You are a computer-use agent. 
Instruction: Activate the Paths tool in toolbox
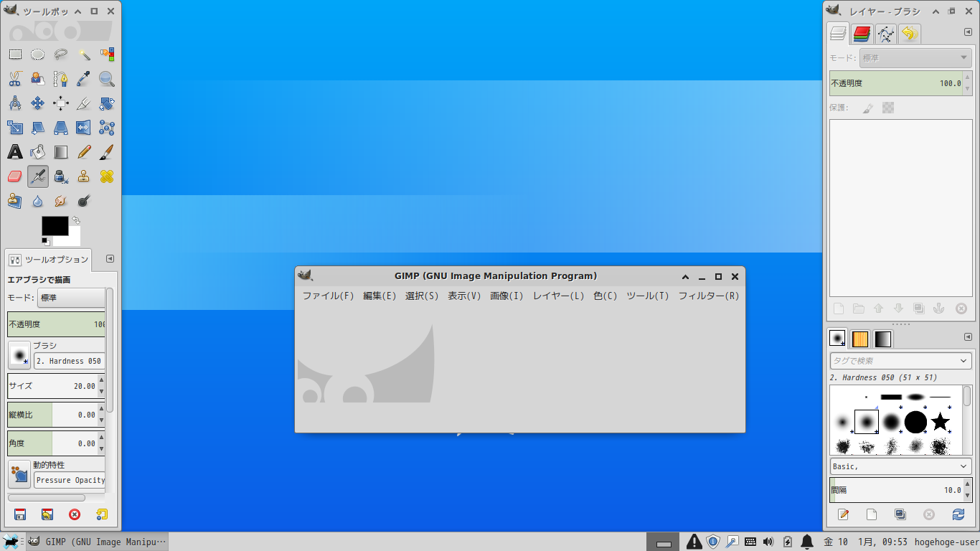click(x=61, y=79)
